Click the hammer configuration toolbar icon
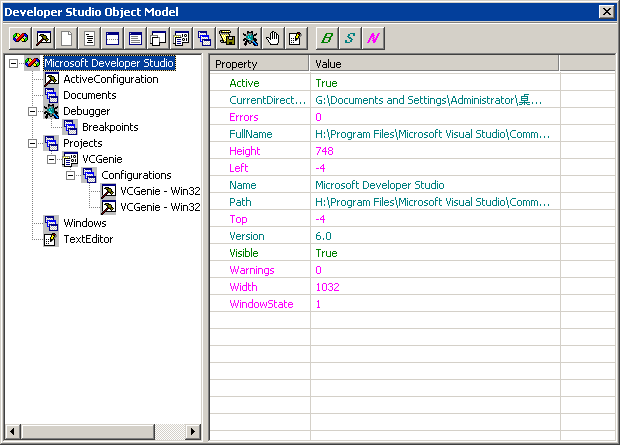 click(43, 38)
